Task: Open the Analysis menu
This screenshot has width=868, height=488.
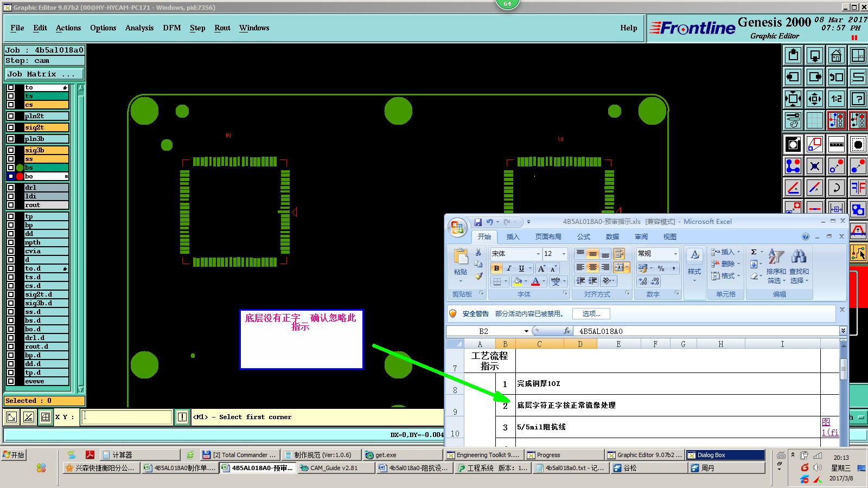Action: 139,28
